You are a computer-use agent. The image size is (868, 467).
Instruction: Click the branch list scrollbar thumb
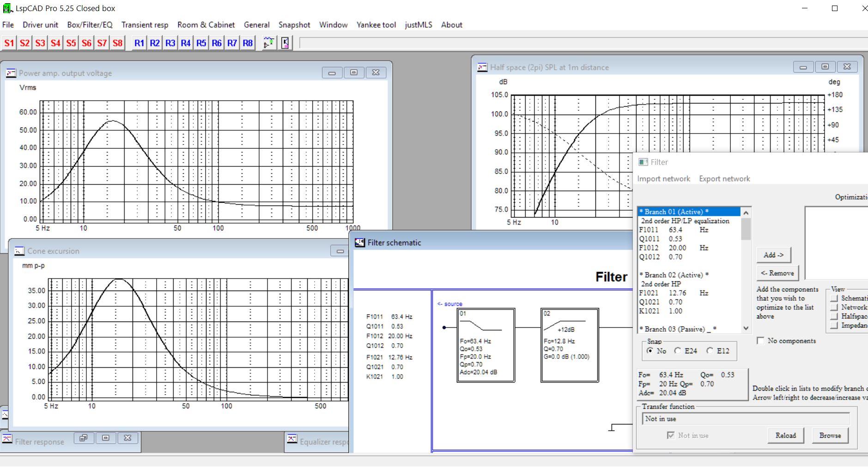point(746,229)
